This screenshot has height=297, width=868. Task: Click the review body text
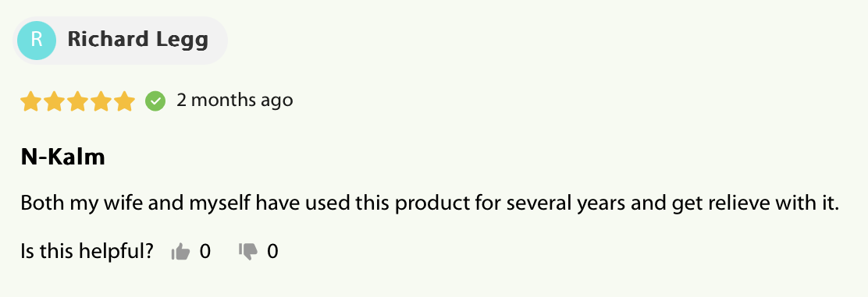pyautogui.click(x=430, y=204)
